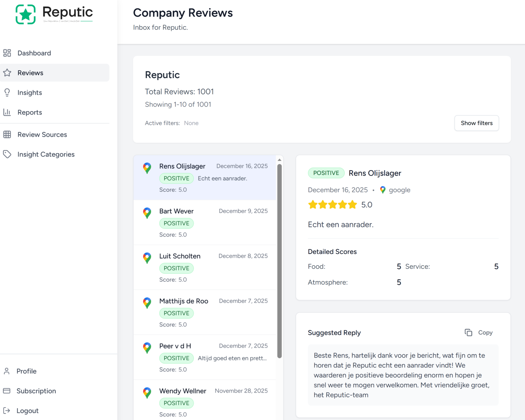Select the Reviews star icon in sidebar
525x420 pixels.
tap(7, 73)
